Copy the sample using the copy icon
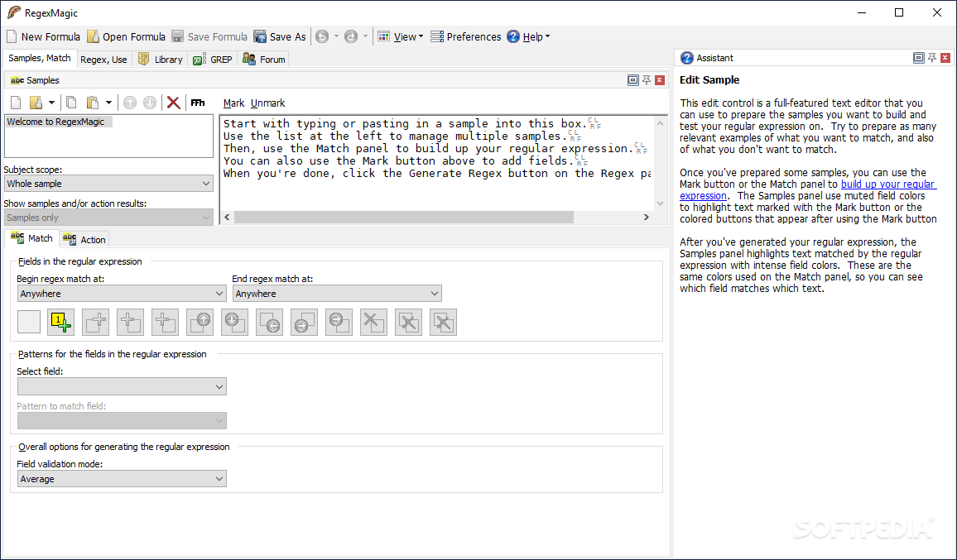The height and width of the screenshot is (560, 957). (71, 103)
